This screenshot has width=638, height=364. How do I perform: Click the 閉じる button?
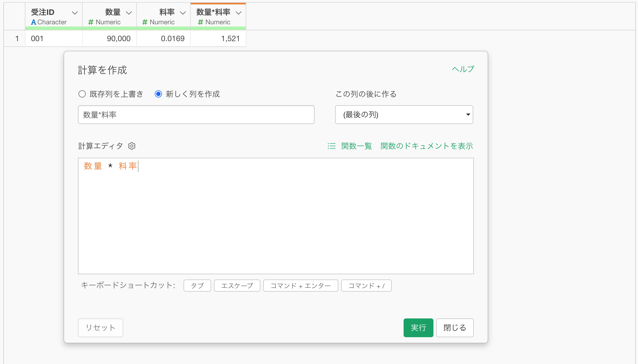tap(455, 328)
